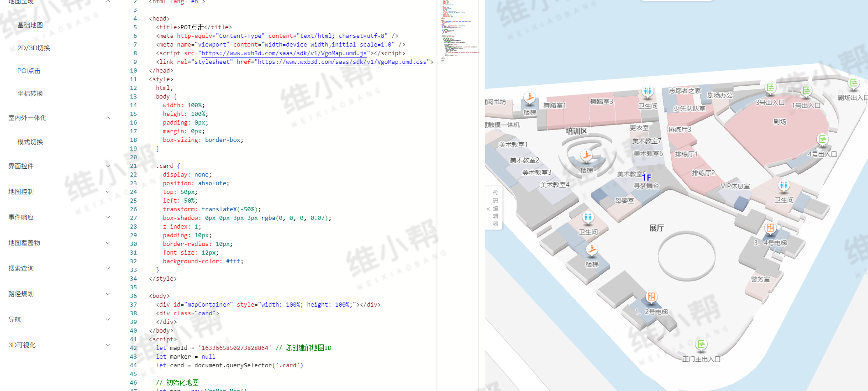868x391 pixels.
Task: Click the restroom icon next to 志愿者之家
Action: [647, 91]
